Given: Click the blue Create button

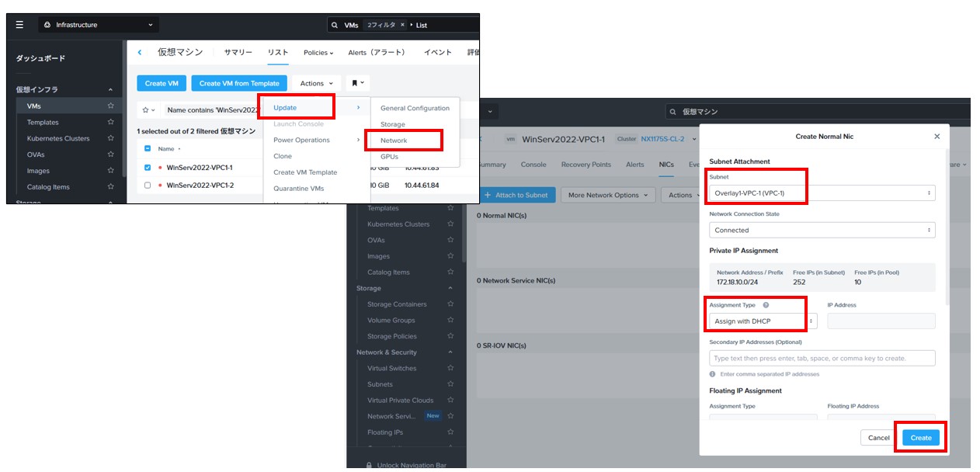Looking at the screenshot, I should click(921, 438).
